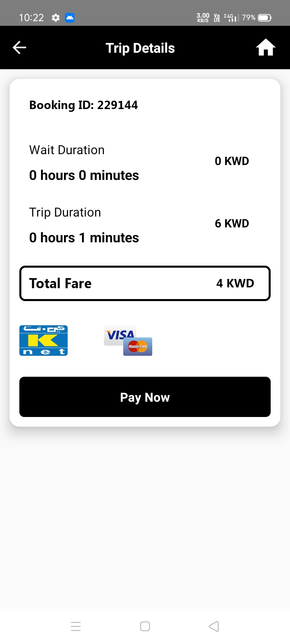This screenshot has height=644, width=290.
Task: Tap the 0 KWD wait charge
Action: (232, 161)
